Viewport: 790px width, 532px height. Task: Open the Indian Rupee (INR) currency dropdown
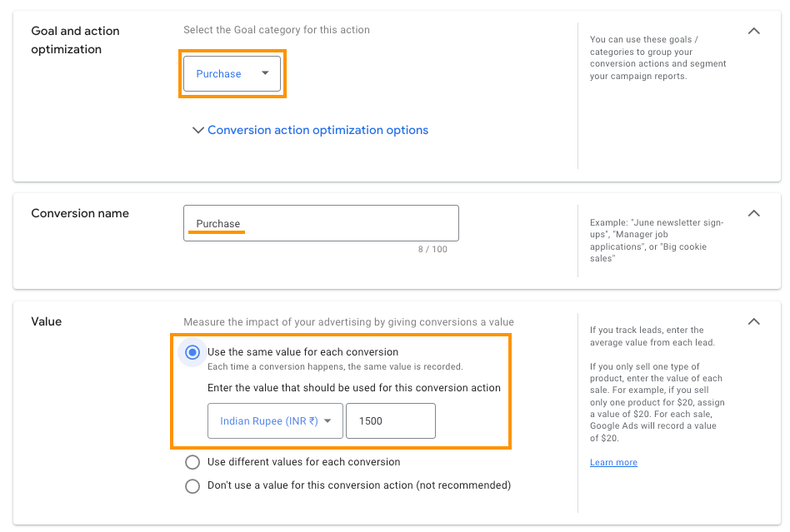(275, 420)
